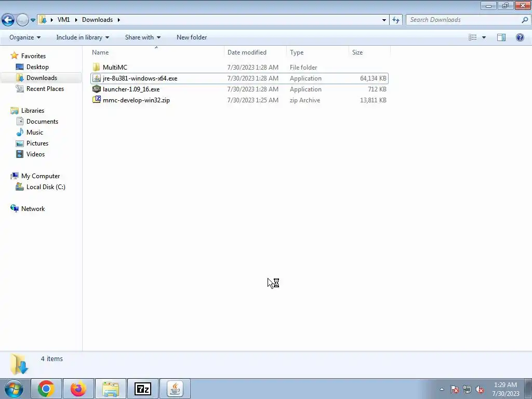Open the taskbar clock and date
532x399 pixels.
(506, 389)
